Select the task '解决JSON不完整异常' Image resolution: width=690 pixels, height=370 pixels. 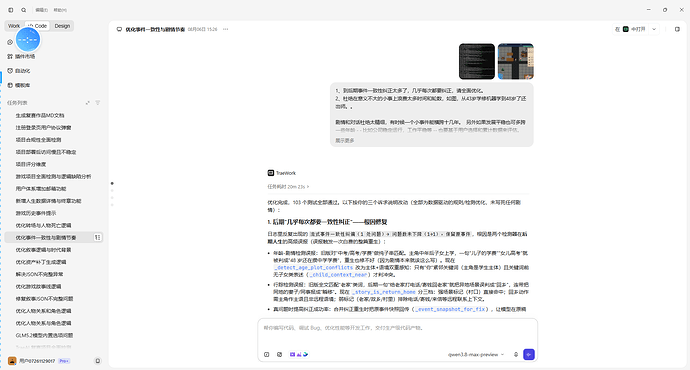pyautogui.click(x=53, y=274)
